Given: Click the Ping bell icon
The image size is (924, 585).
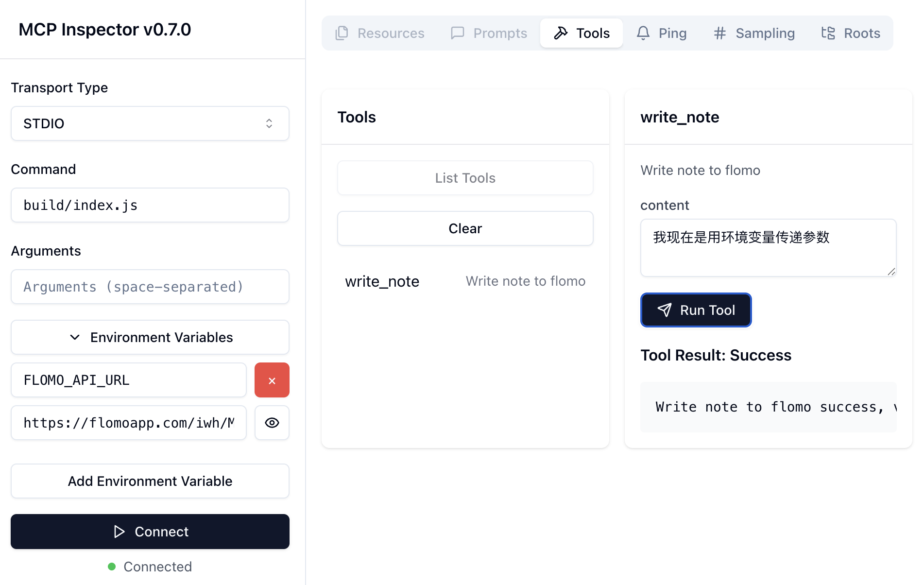Looking at the screenshot, I should [643, 33].
